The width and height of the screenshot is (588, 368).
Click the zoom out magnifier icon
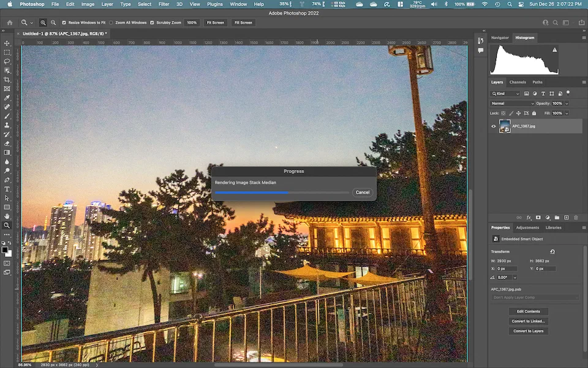(53, 23)
